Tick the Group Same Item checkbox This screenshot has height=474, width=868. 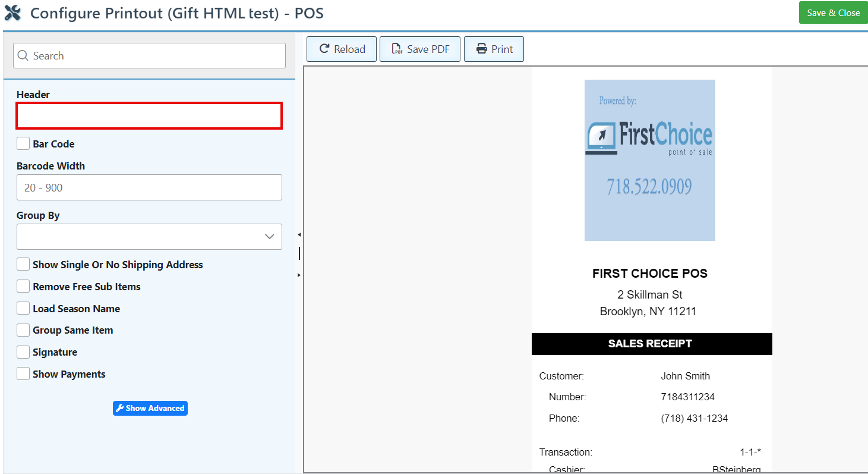click(x=23, y=330)
